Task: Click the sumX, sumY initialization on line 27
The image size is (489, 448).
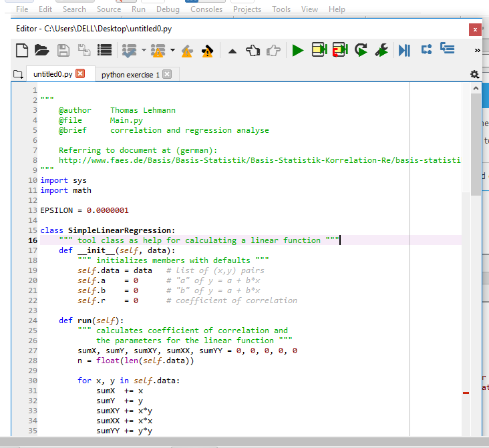Action: click(188, 351)
